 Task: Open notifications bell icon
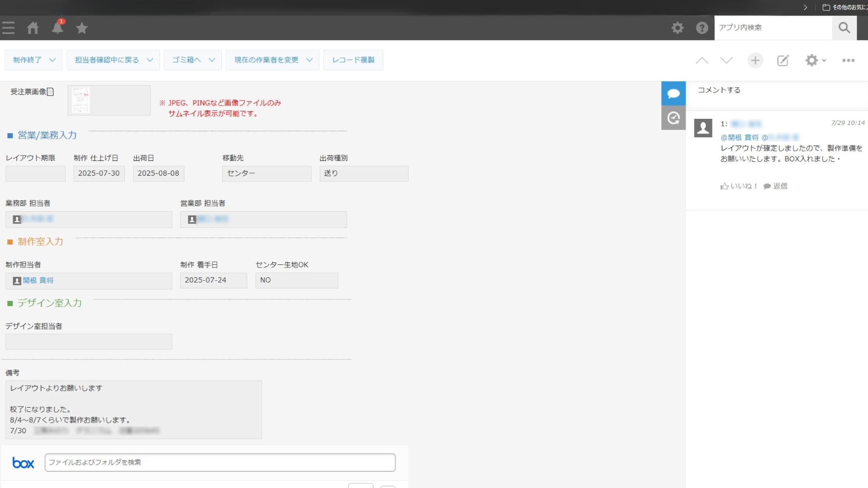[x=57, y=28]
